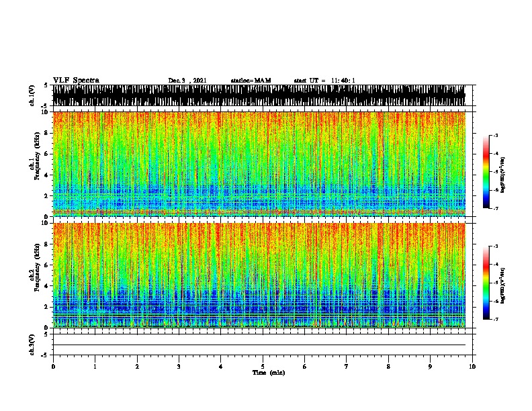Click the "-7" label on ch.2 colorbar
532x411 pixels.
(x=496, y=319)
